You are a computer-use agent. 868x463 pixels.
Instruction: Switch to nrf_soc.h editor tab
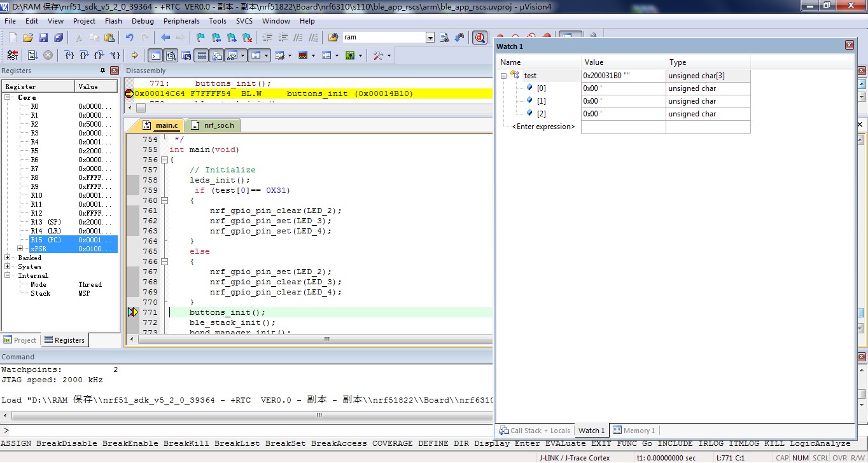click(x=214, y=125)
